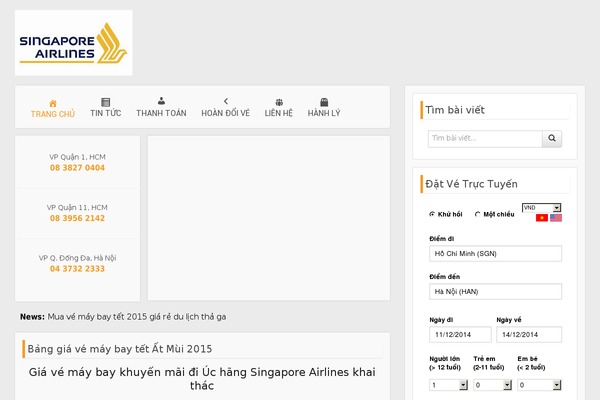Click phone number 04 3732 2333
The width and height of the screenshot is (600, 400).
(77, 269)
